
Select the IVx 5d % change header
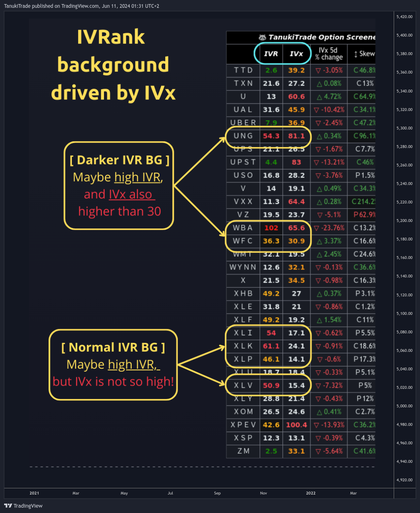(329, 54)
